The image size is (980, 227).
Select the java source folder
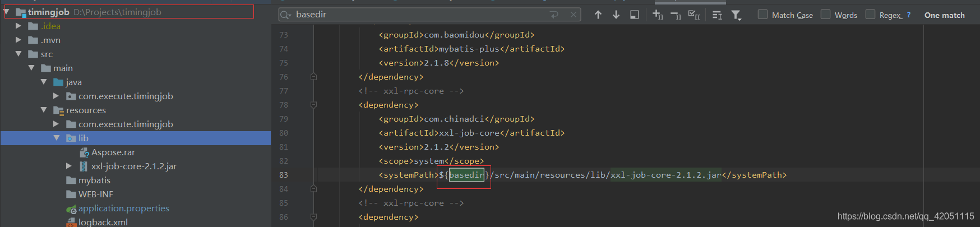74,82
